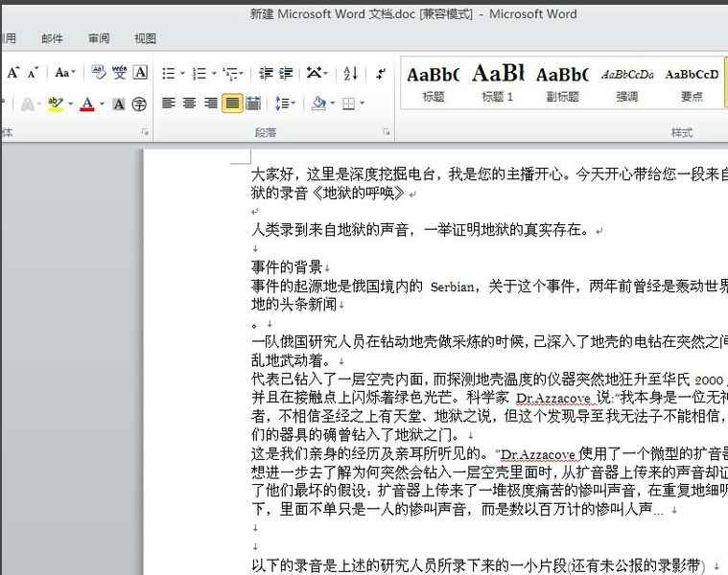
Task: Open the Bullets list dropdown arrow
Action: click(x=182, y=74)
